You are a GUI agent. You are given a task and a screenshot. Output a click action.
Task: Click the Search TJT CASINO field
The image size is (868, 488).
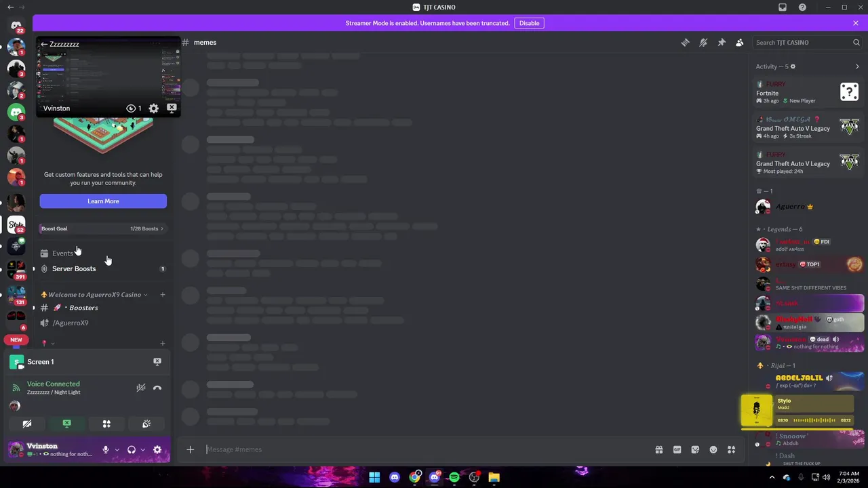pyautogui.click(x=807, y=43)
